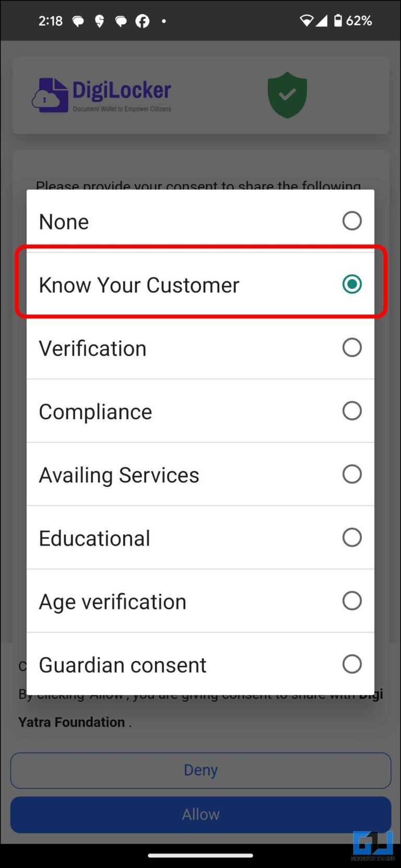
Task: Tap the Wi-Fi icon in the status bar
Action: pyautogui.click(x=307, y=21)
